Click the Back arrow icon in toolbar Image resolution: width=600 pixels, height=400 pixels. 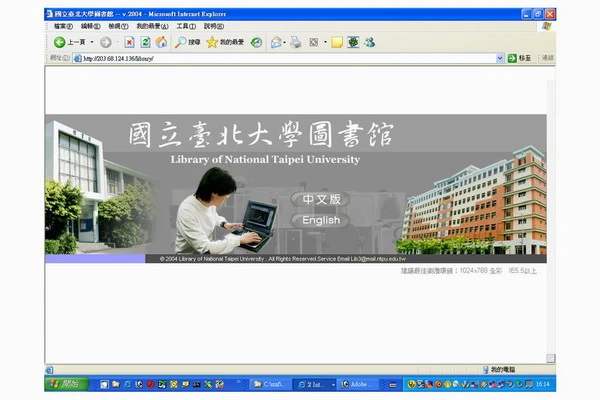59,42
